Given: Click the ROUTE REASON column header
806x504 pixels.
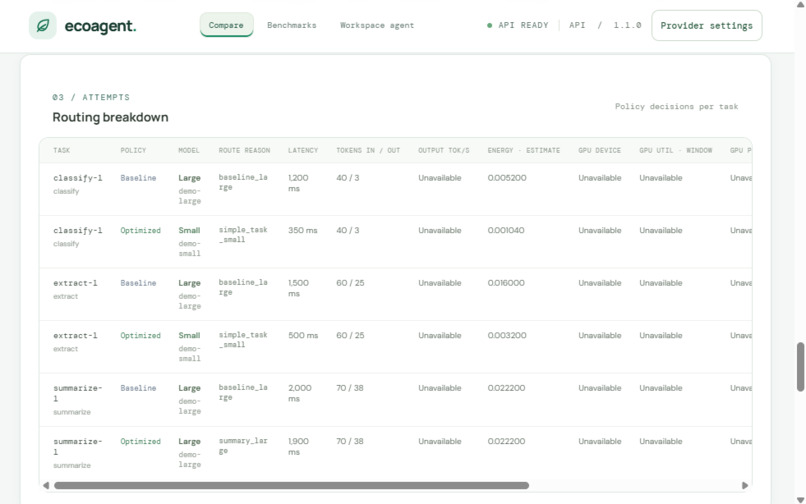Looking at the screenshot, I should [244, 150].
